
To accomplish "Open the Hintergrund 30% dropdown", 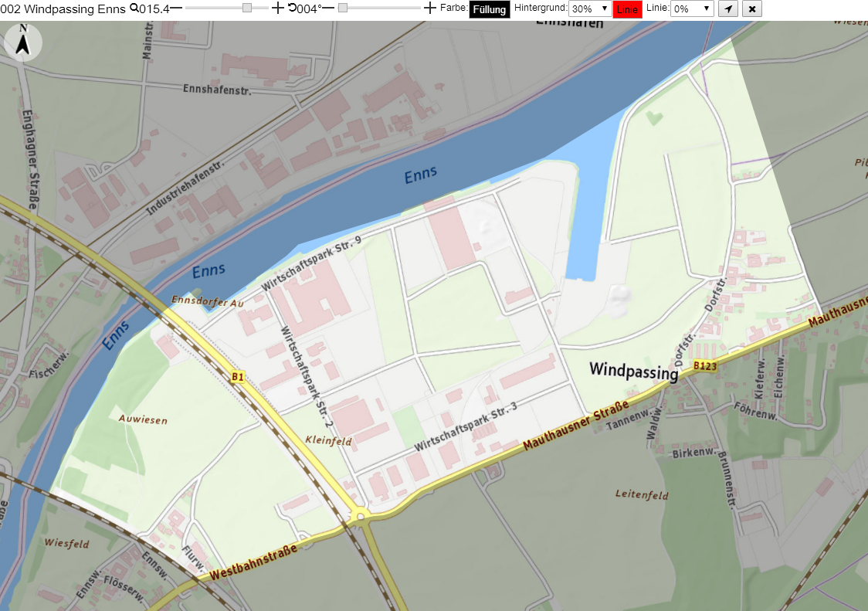I will (x=590, y=8).
